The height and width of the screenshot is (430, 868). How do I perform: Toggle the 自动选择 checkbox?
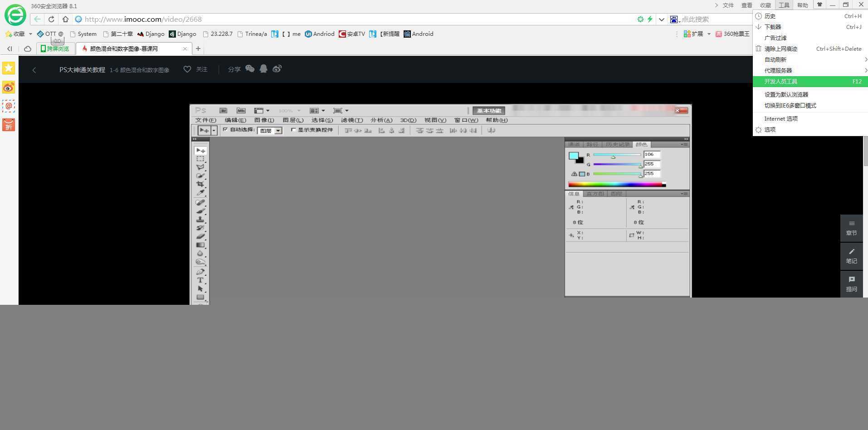click(225, 130)
